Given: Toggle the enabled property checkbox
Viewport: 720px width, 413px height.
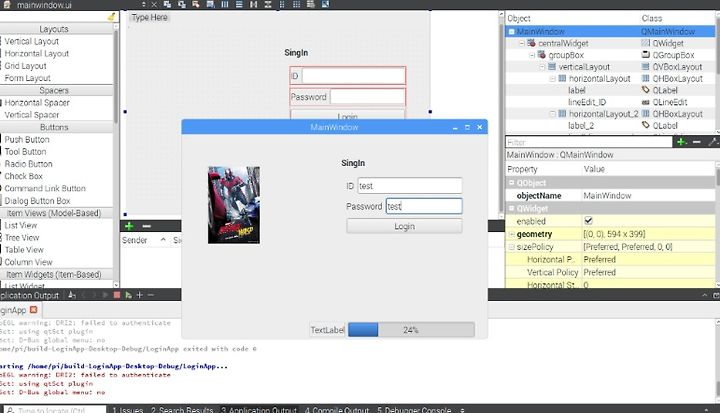Looking at the screenshot, I should pos(588,221).
